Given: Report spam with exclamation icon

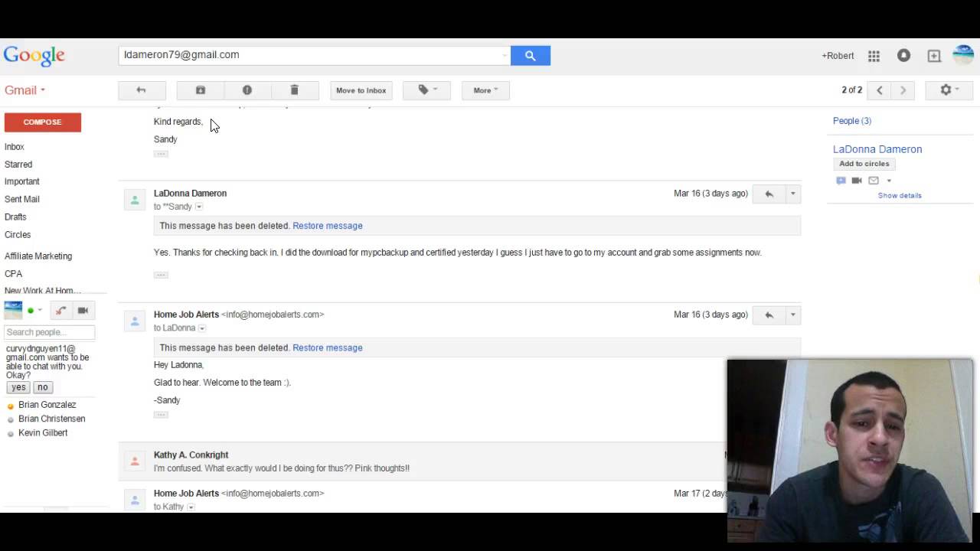Looking at the screenshot, I should click(x=247, y=90).
